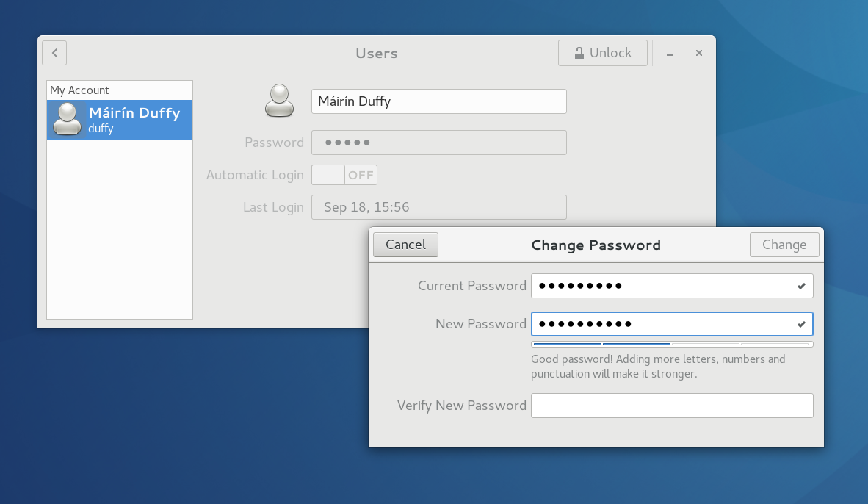Image resolution: width=868 pixels, height=504 pixels.
Task: Toggle the Automatic Login switch
Action: coord(344,175)
